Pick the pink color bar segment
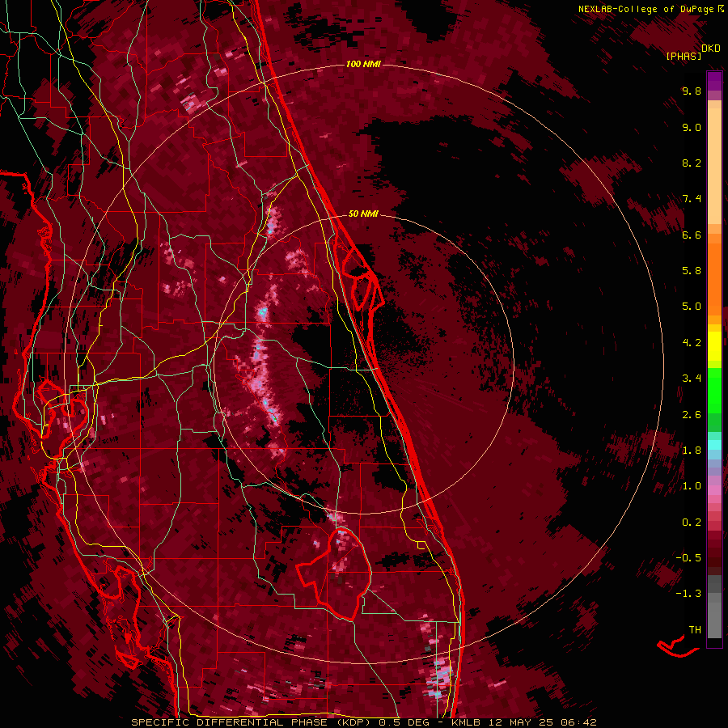The image size is (728, 728). click(714, 490)
